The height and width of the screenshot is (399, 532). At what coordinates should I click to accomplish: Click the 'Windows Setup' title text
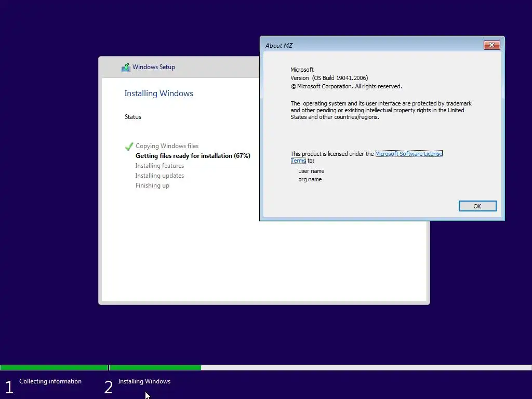(154, 67)
